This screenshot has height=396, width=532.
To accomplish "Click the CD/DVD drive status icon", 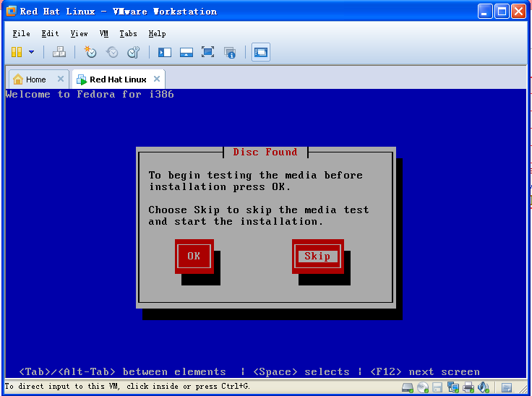I will coord(423,387).
